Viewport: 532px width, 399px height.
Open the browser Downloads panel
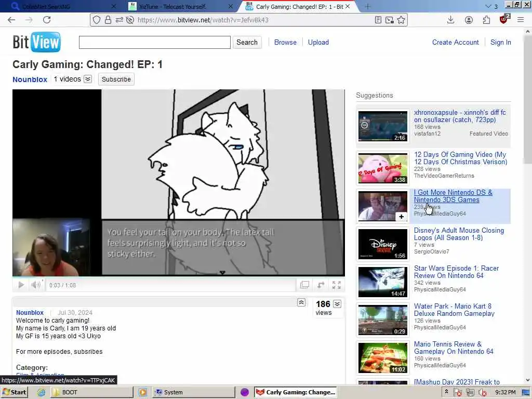tap(450, 20)
